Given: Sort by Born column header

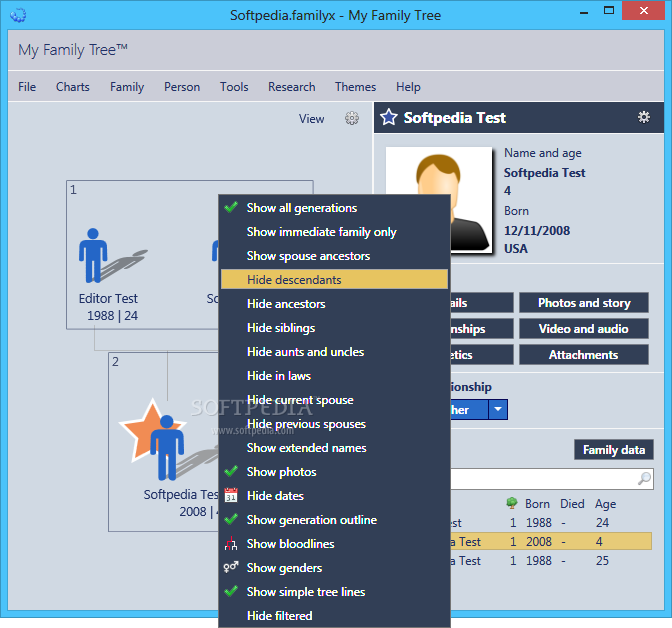Looking at the screenshot, I should click(x=537, y=504).
